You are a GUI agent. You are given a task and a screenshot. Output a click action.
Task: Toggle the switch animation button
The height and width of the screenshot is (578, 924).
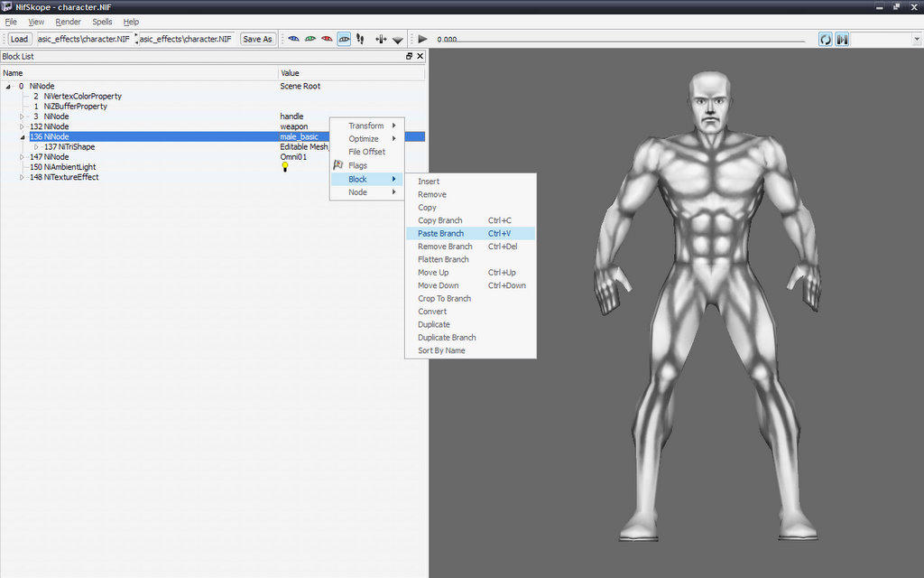click(x=842, y=39)
